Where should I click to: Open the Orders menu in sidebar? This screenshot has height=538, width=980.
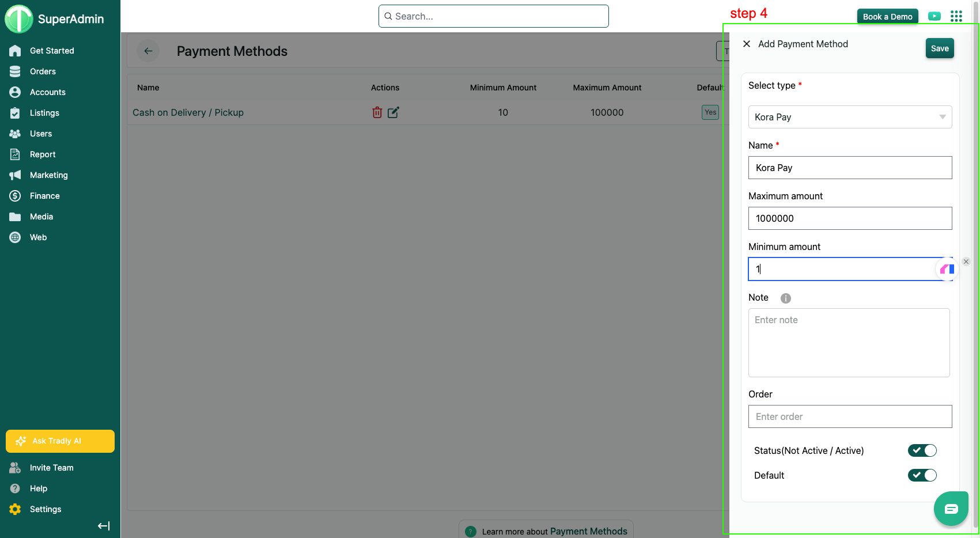point(43,71)
